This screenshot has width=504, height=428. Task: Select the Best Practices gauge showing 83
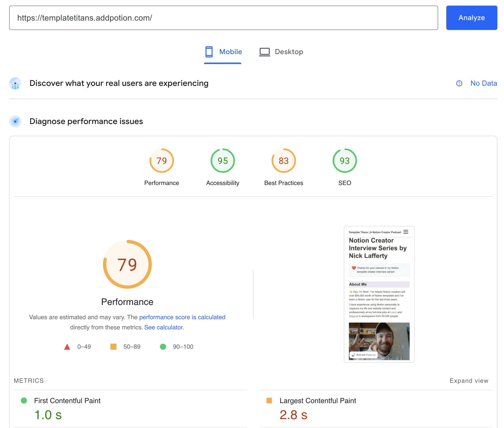283,161
